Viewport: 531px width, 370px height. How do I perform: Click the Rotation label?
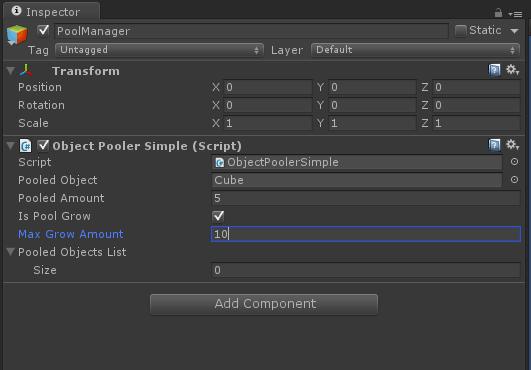[x=41, y=105]
